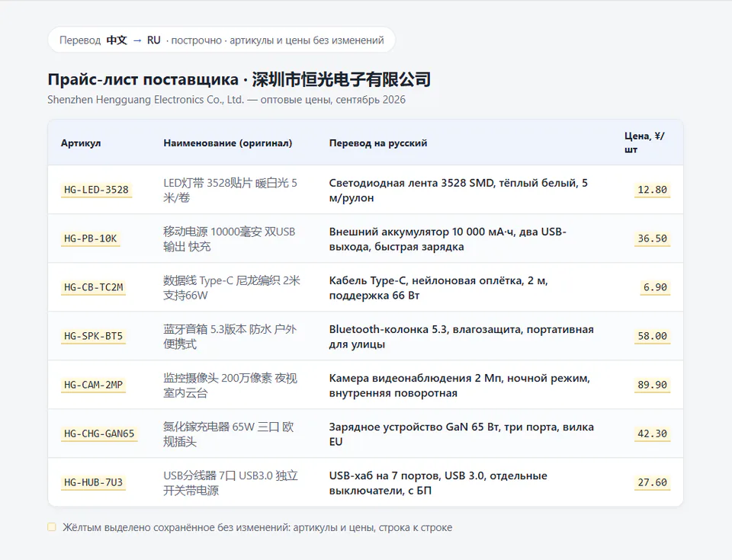Image resolution: width=732 pixels, height=560 pixels.
Task: Click the original name starting with 监控摄像头 200万像素
Action: [x=230, y=385]
